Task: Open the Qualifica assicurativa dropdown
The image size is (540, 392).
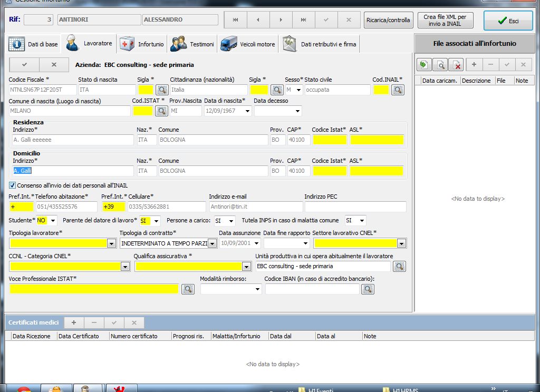Action: [246, 267]
